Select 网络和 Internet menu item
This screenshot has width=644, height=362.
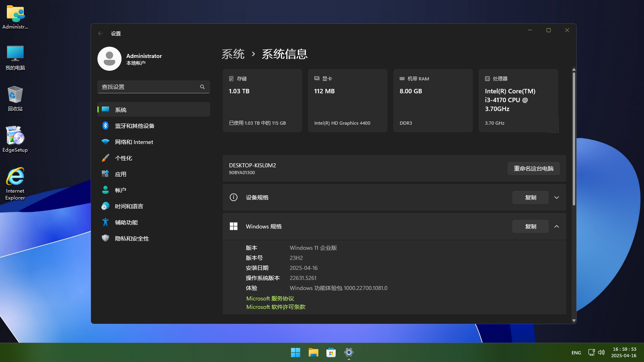pos(154,142)
